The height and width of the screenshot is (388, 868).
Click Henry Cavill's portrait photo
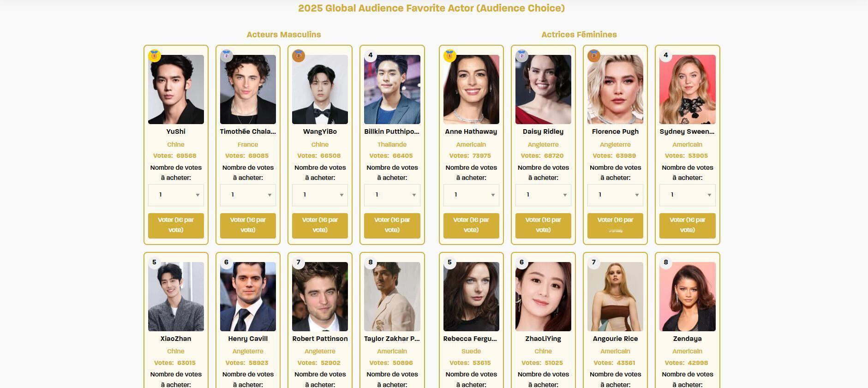pos(248,297)
